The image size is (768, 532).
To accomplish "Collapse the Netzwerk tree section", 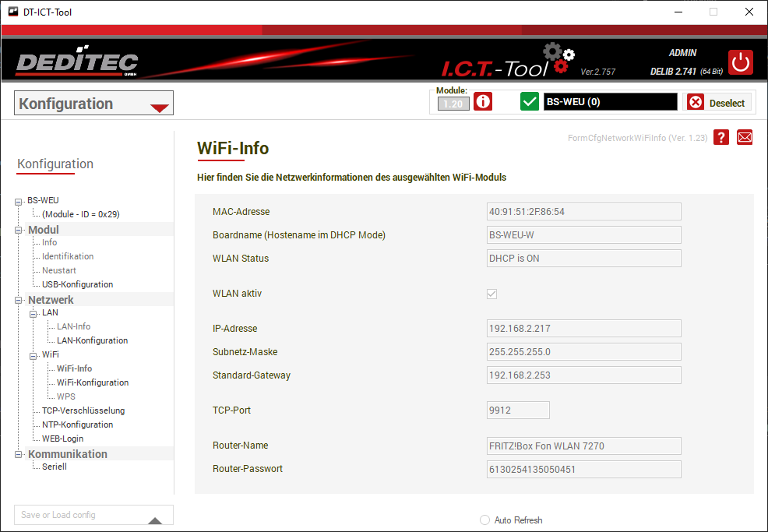I will 19,300.
